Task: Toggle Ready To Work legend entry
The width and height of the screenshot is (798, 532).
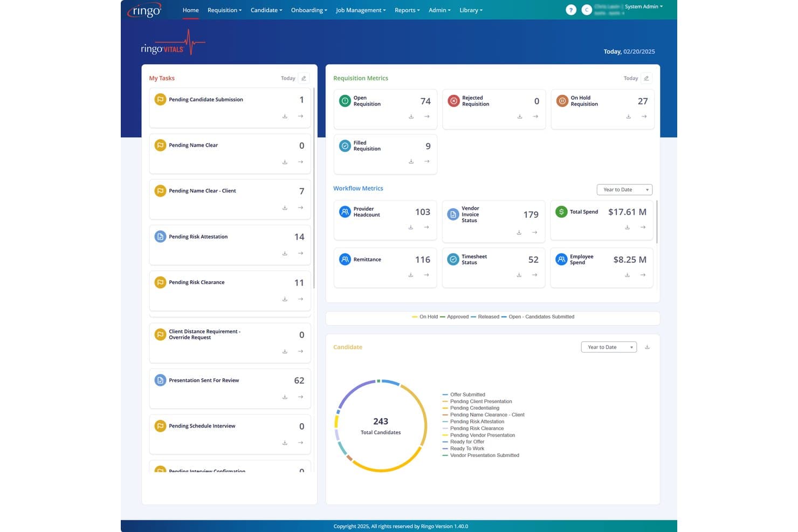Action: pyautogui.click(x=463, y=448)
